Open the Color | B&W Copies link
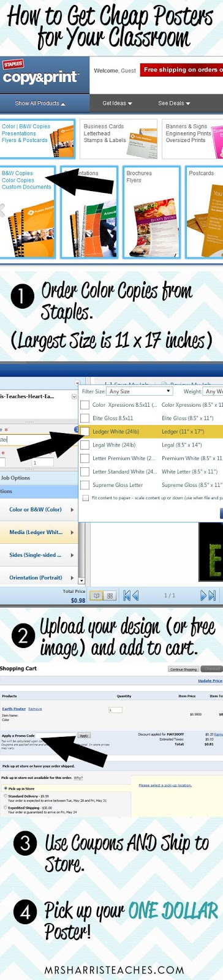Screen dimensions: 223x980 pos(26,127)
